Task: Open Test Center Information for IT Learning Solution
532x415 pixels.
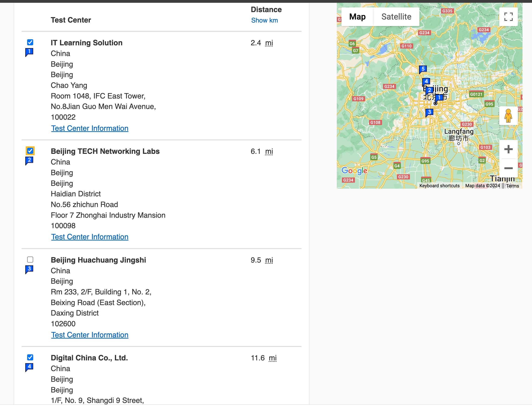Action: [90, 128]
